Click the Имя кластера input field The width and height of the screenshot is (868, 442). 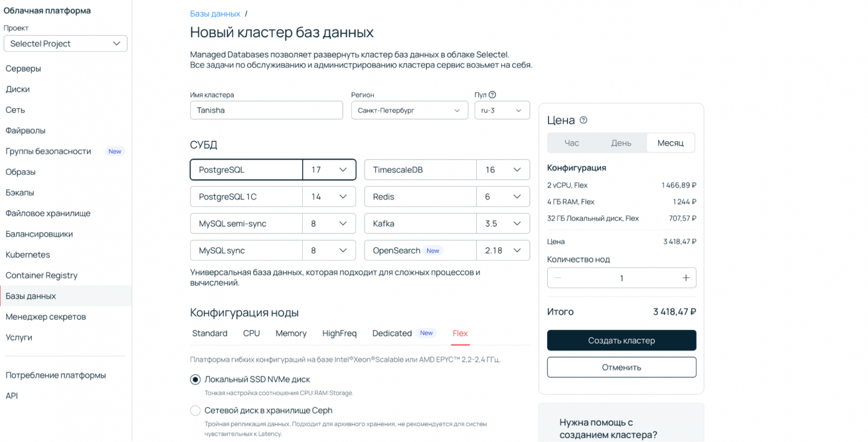(266, 110)
